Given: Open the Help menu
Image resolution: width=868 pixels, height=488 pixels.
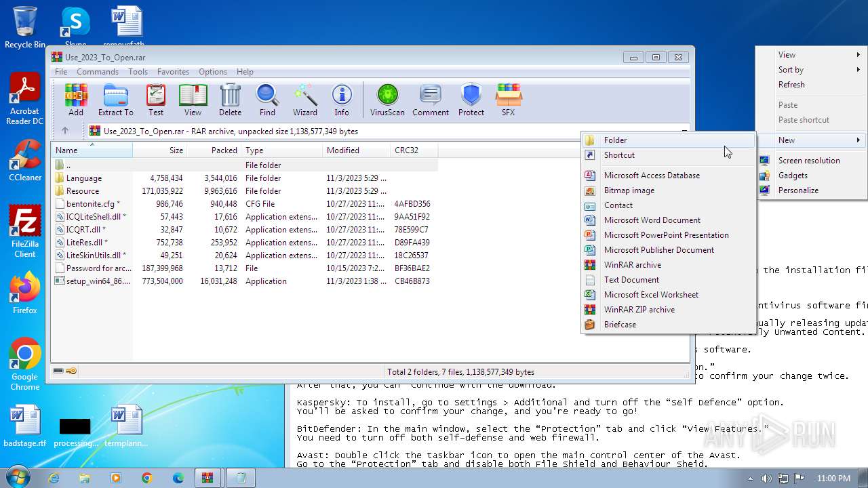Looking at the screenshot, I should click(x=245, y=71).
